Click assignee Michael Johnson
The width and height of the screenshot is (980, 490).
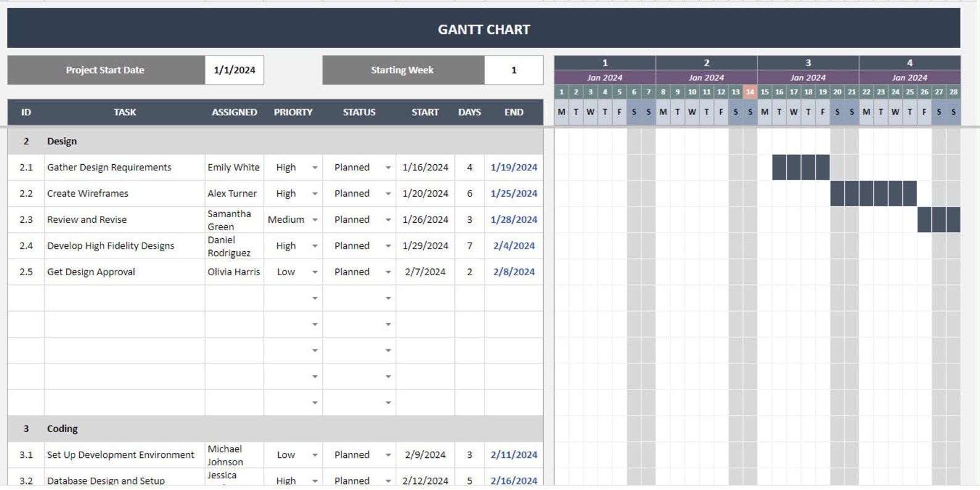pyautogui.click(x=235, y=455)
